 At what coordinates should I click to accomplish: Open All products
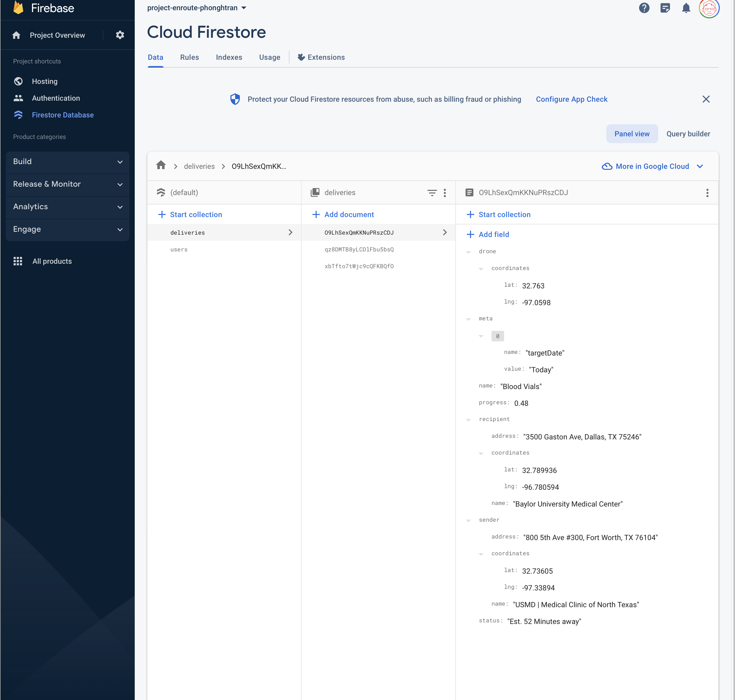pos(52,261)
